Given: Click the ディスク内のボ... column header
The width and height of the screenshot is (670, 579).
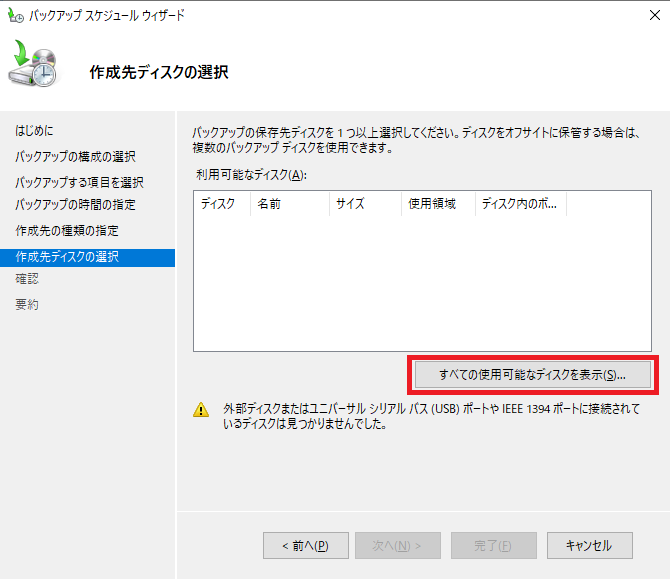Looking at the screenshot, I should coord(520,204).
